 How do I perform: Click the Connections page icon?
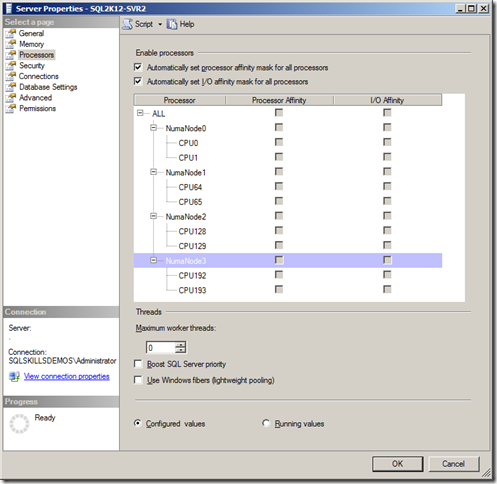pyautogui.click(x=11, y=76)
